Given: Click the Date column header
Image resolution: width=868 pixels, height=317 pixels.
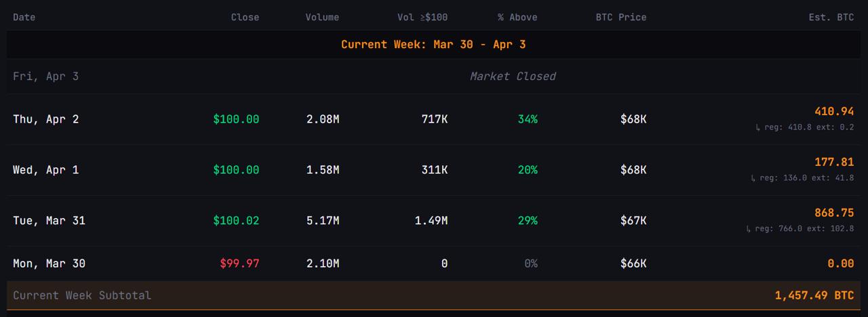Looking at the screenshot, I should point(24,17).
